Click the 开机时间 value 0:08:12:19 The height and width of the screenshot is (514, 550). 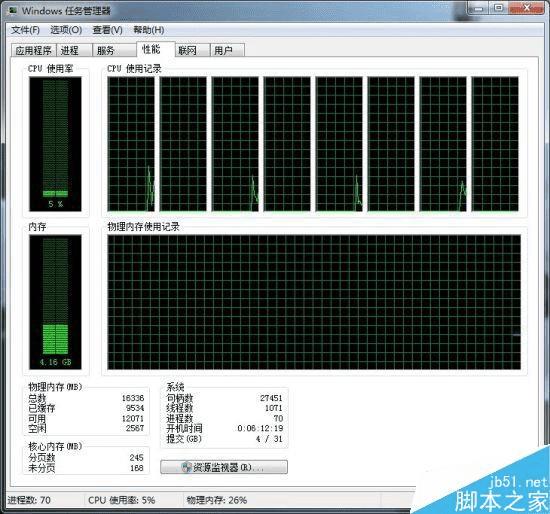click(260, 428)
